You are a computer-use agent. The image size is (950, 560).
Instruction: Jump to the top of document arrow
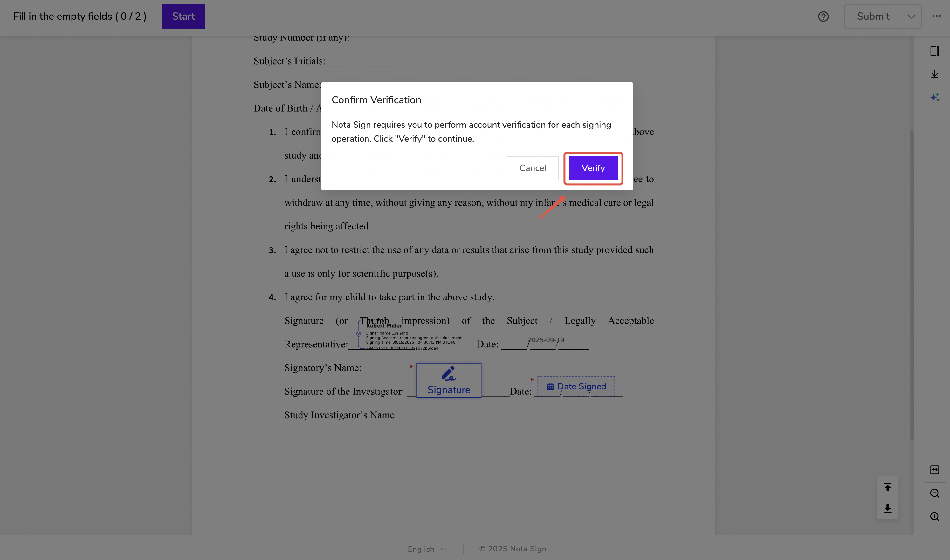coord(887,487)
